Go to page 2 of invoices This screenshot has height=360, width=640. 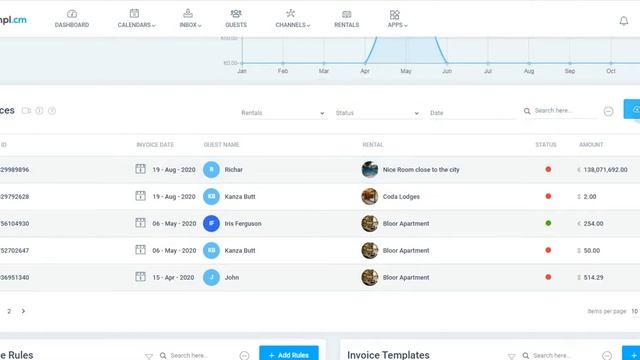[x=9, y=311]
